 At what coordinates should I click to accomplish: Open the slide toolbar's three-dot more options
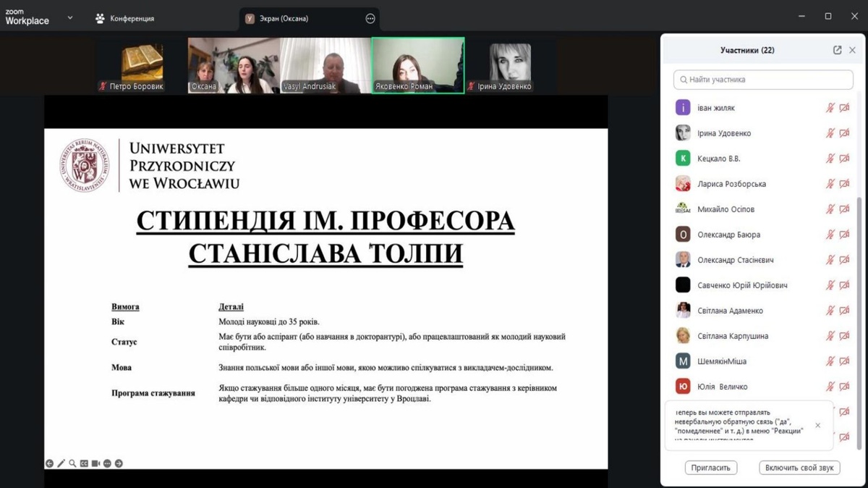coord(107,463)
